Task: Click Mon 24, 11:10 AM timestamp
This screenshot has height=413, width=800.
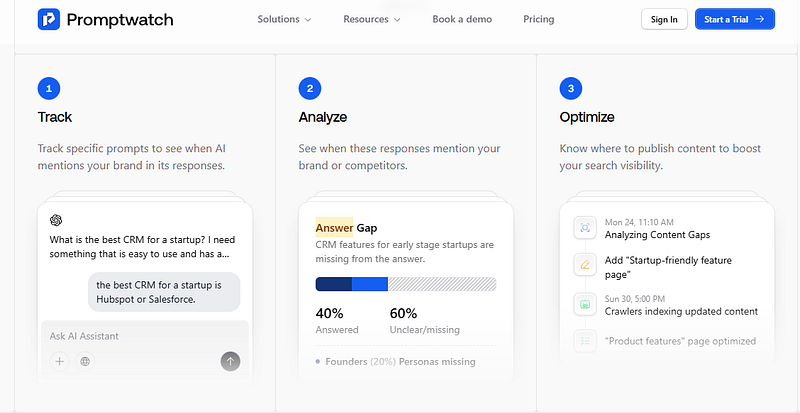Action: pyautogui.click(x=639, y=222)
